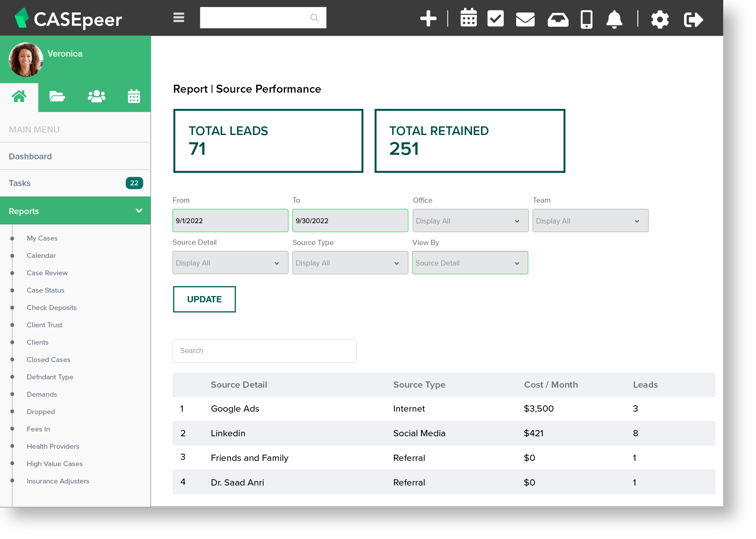Click the UPDATE button
Viewport: 756px width, 539px height.
(204, 299)
